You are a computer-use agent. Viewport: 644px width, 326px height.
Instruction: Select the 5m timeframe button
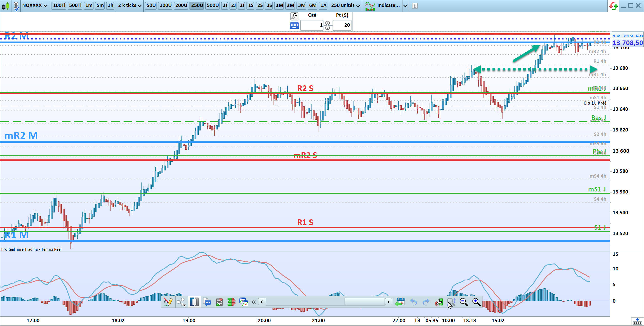pyautogui.click(x=100, y=5)
